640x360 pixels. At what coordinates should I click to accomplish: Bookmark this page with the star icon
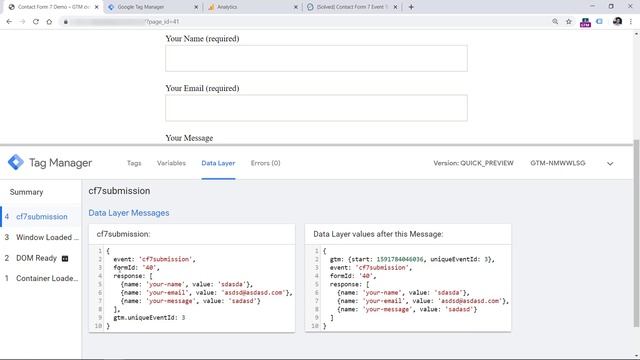click(x=569, y=22)
